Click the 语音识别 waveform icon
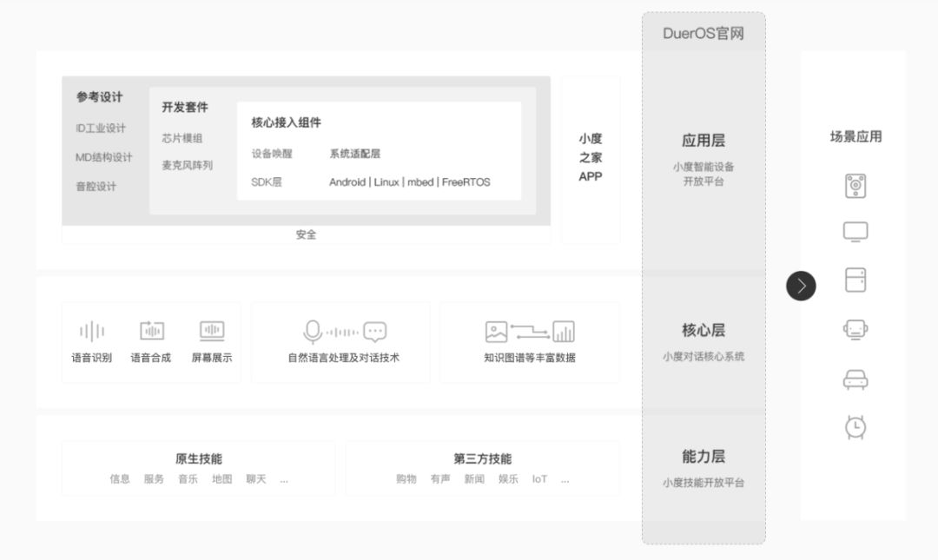This screenshot has width=938, height=560. click(91, 331)
